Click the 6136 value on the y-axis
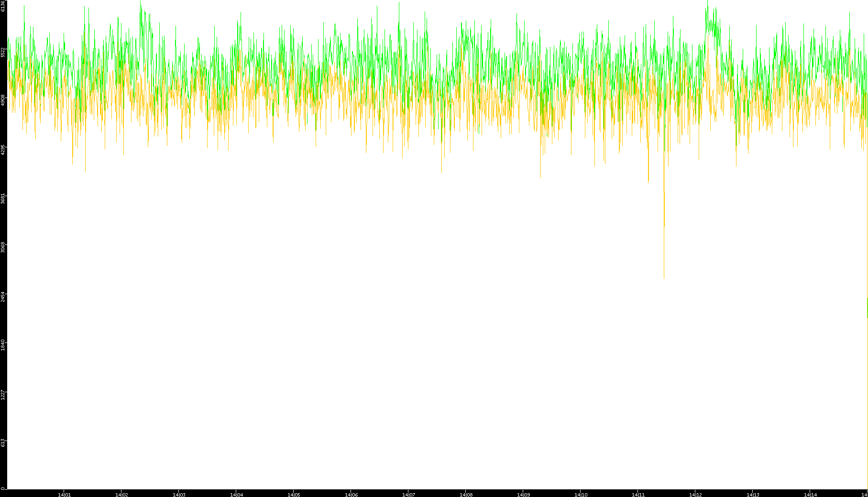 [3, 6]
